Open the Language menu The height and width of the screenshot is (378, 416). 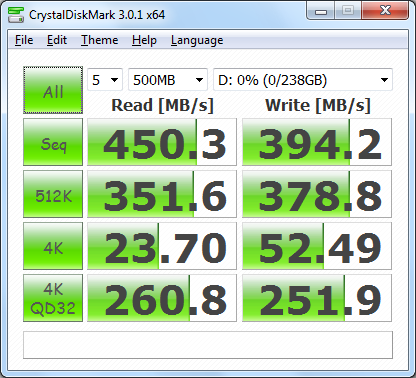coord(197,40)
